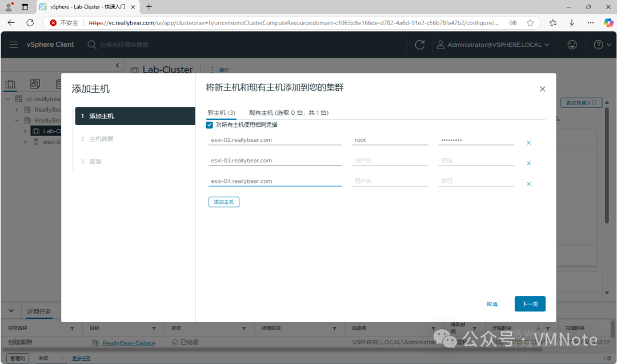
Task: Click the 不安全 security warning indicator
Action: [64, 23]
